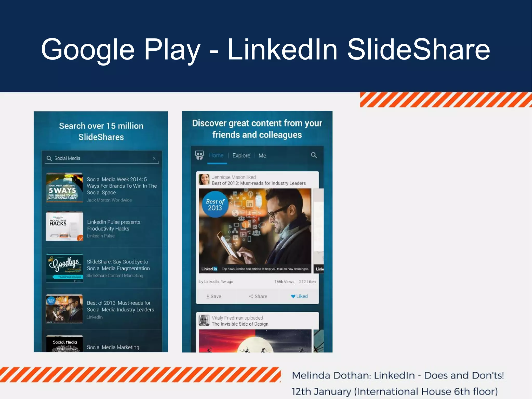Open The Invisible Side of Design title
This screenshot has width=532, height=399.
[240, 324]
